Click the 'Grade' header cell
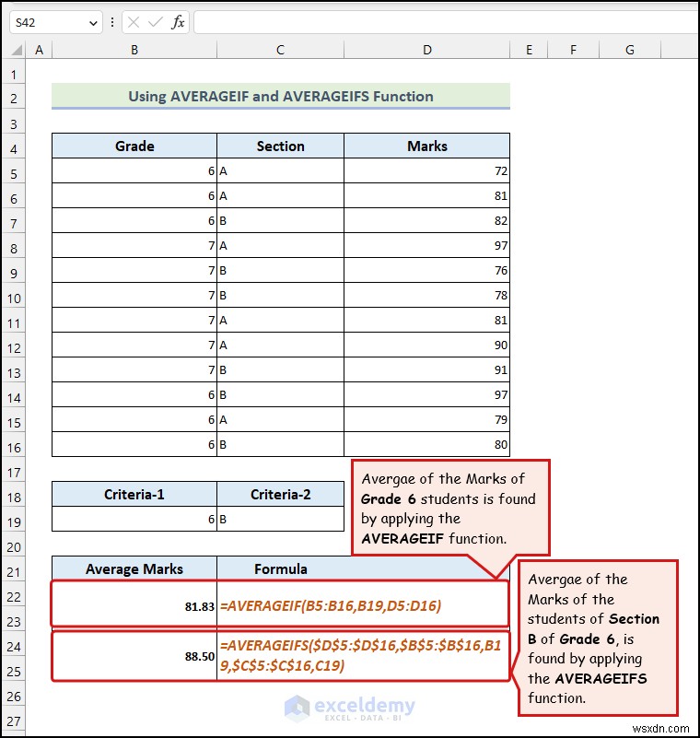This screenshot has height=738, width=700. coord(134,146)
